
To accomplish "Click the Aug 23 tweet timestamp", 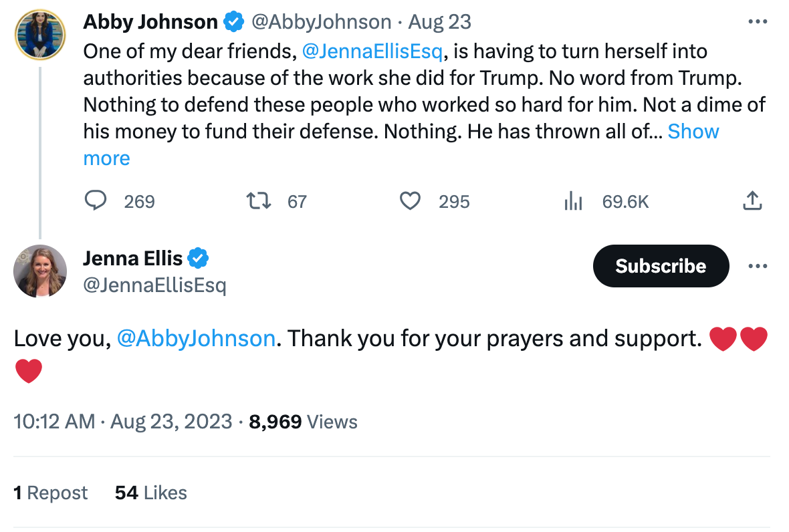I will point(439,21).
